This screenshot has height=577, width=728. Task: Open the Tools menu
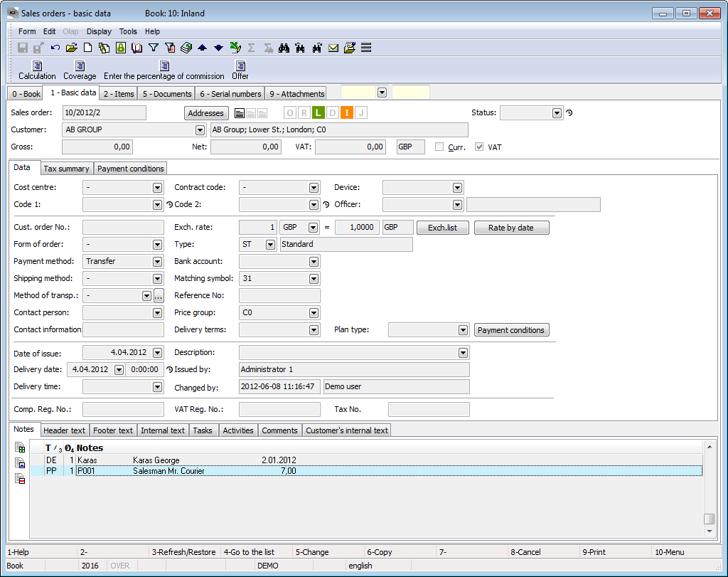click(128, 31)
